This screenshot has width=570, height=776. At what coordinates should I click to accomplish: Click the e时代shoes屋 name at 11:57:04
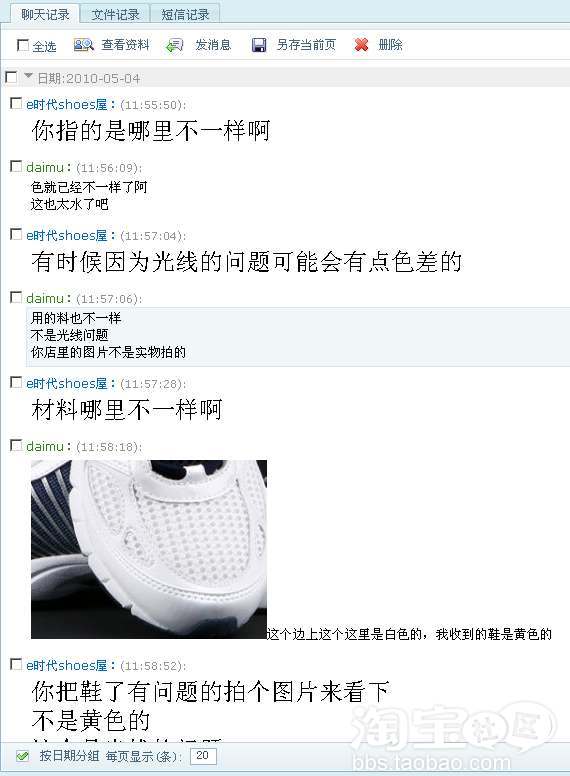tap(67, 236)
